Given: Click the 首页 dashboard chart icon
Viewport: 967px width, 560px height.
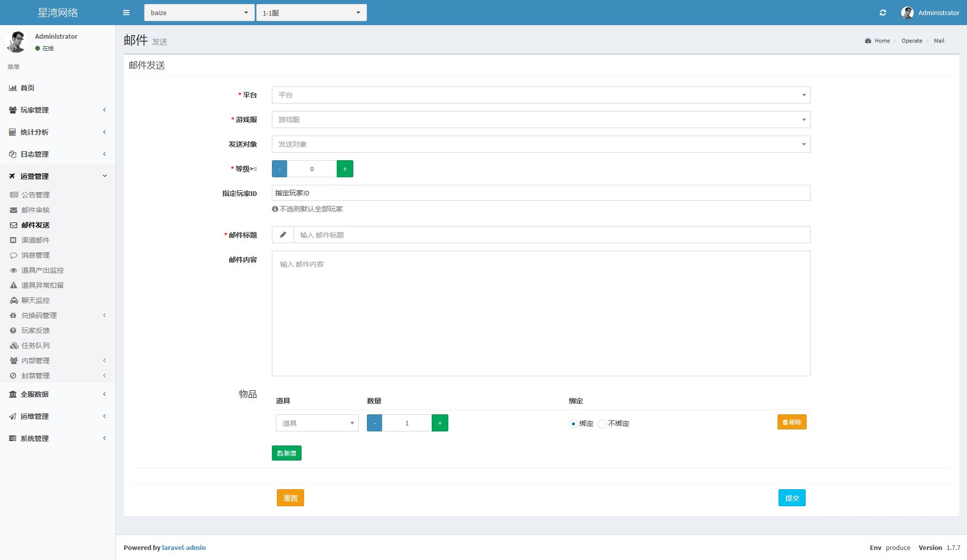Looking at the screenshot, I should click(13, 88).
